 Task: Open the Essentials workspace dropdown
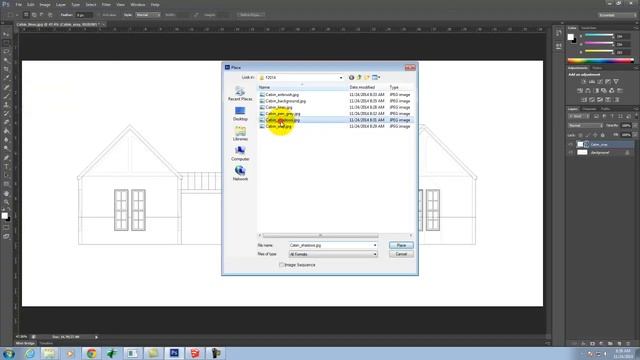pos(617,15)
